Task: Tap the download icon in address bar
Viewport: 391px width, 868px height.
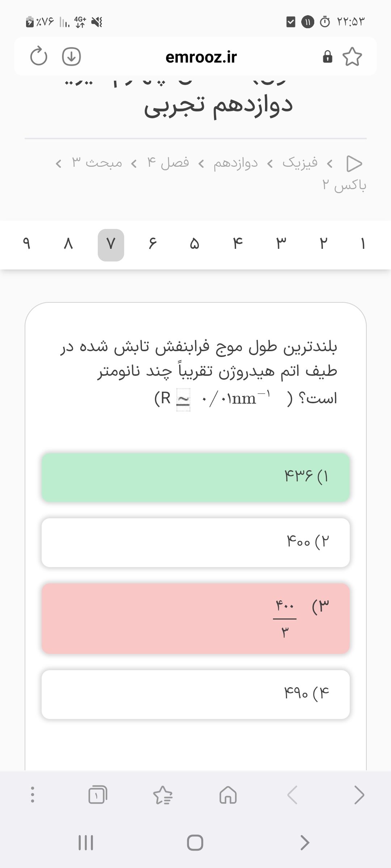Action: (x=71, y=56)
